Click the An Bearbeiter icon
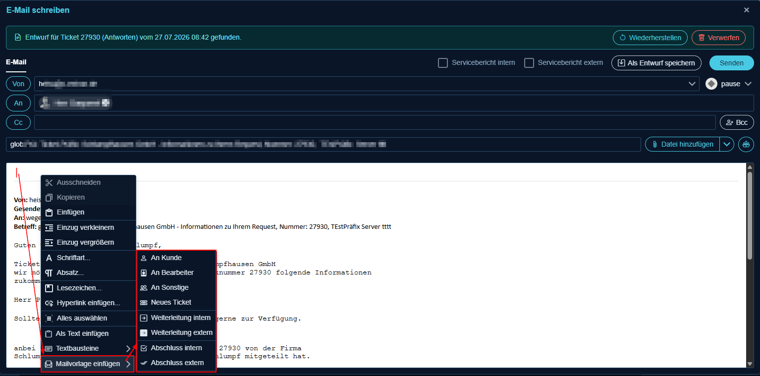Image resolution: width=760 pixels, height=376 pixels. pyautogui.click(x=143, y=273)
